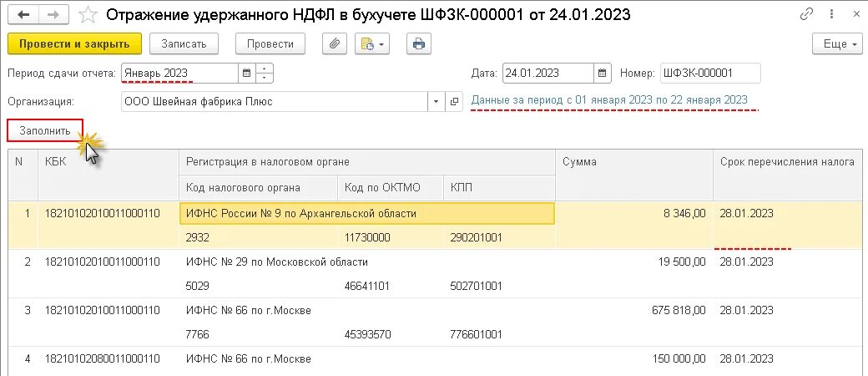
Task: Click Провести и закрыть button
Action: pyautogui.click(x=75, y=43)
